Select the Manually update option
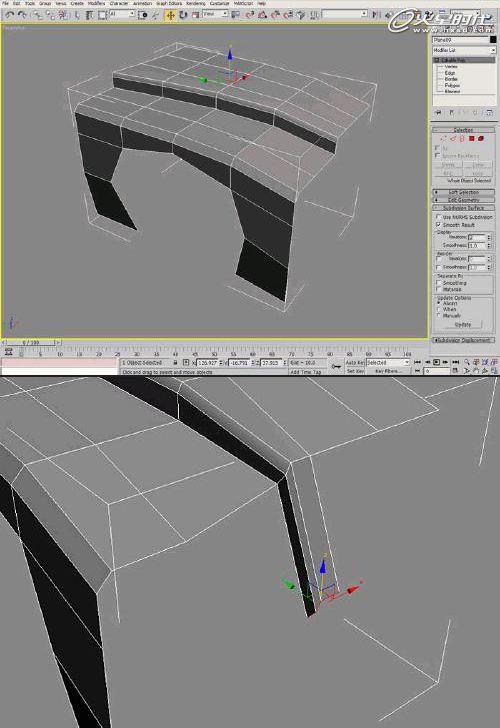 pos(438,315)
